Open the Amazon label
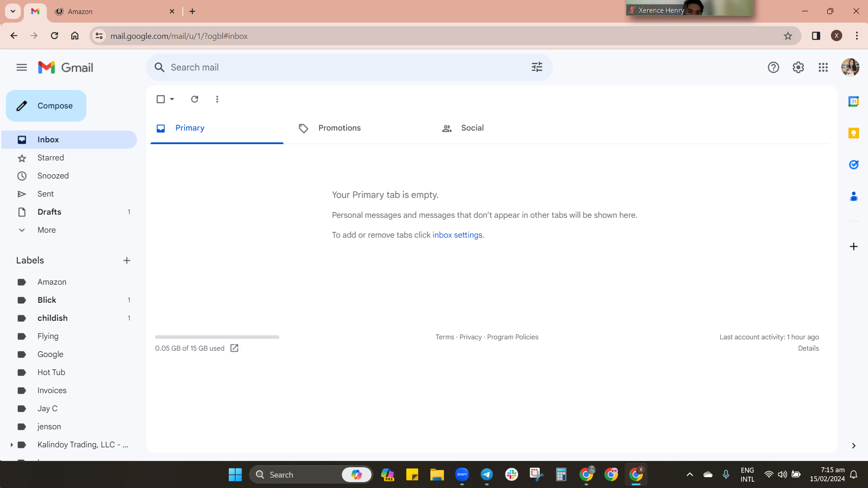 [x=69, y=282]
